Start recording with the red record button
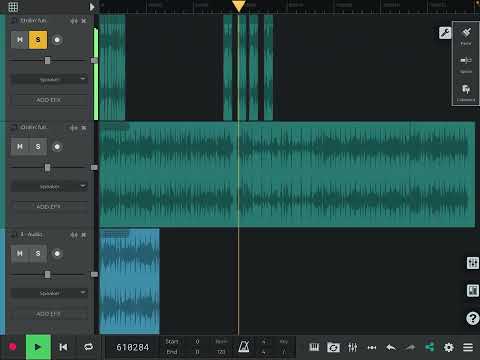The height and width of the screenshot is (360, 480). 13,347
